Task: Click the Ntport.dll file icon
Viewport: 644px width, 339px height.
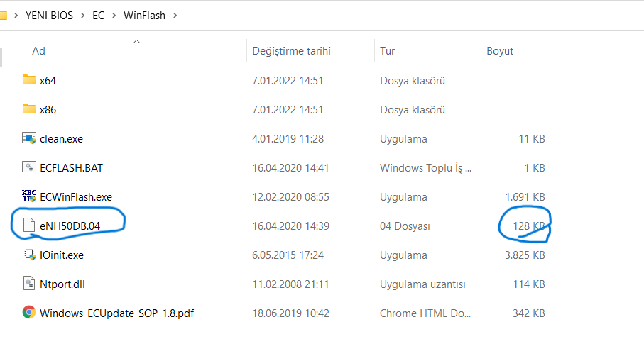Action: tap(28, 284)
